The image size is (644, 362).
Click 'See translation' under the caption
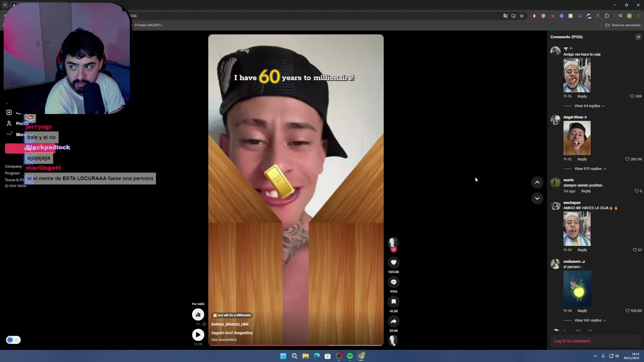click(224, 340)
